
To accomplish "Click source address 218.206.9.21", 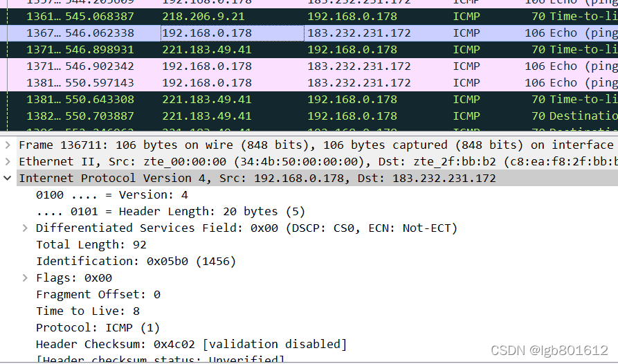I will point(203,17).
